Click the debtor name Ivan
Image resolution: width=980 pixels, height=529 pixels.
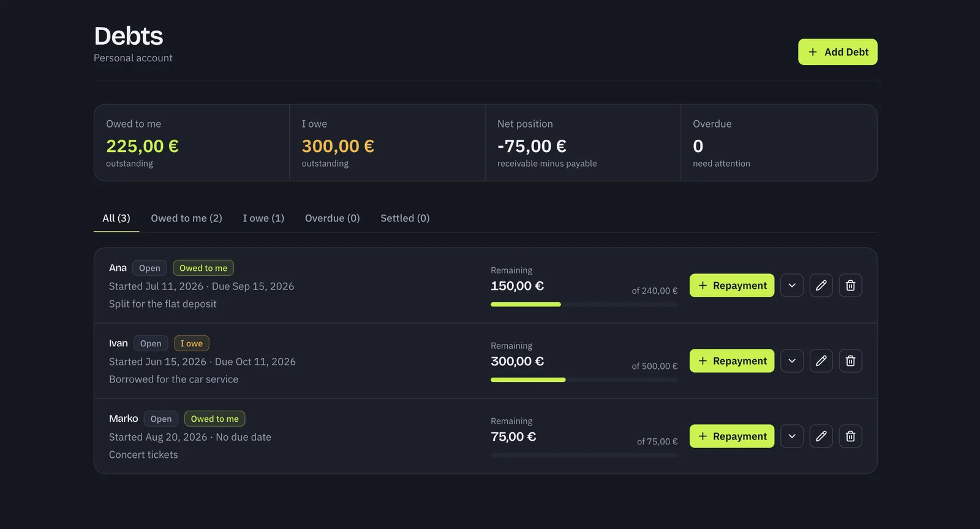118,343
